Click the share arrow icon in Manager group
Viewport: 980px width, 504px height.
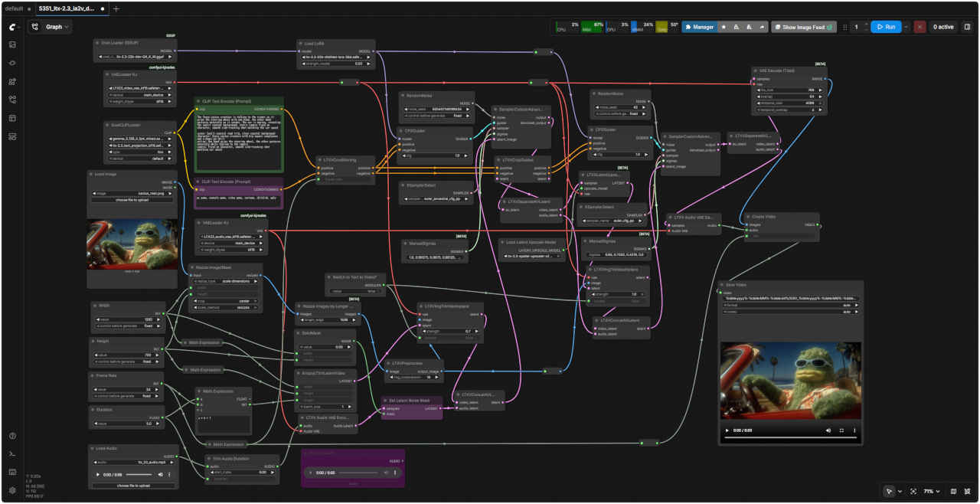tap(763, 27)
